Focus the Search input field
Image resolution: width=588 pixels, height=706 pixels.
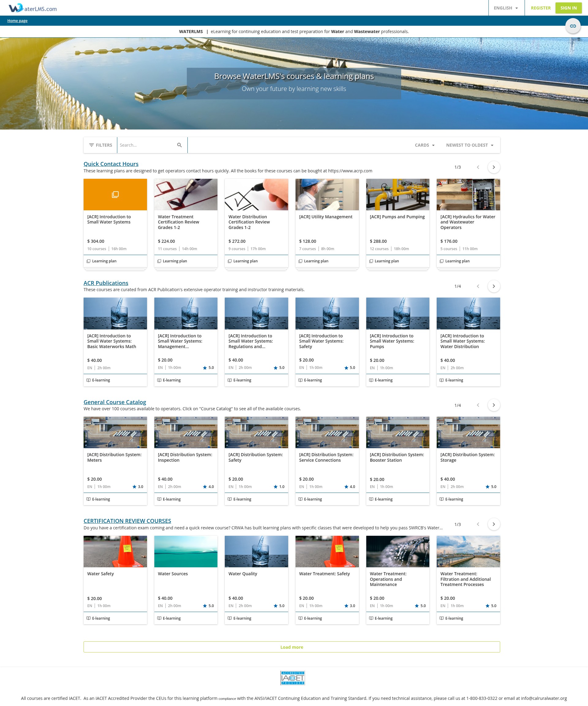point(146,145)
